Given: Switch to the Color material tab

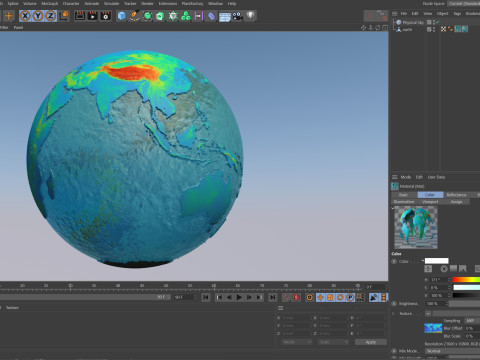Looking at the screenshot, I should (x=430, y=195).
